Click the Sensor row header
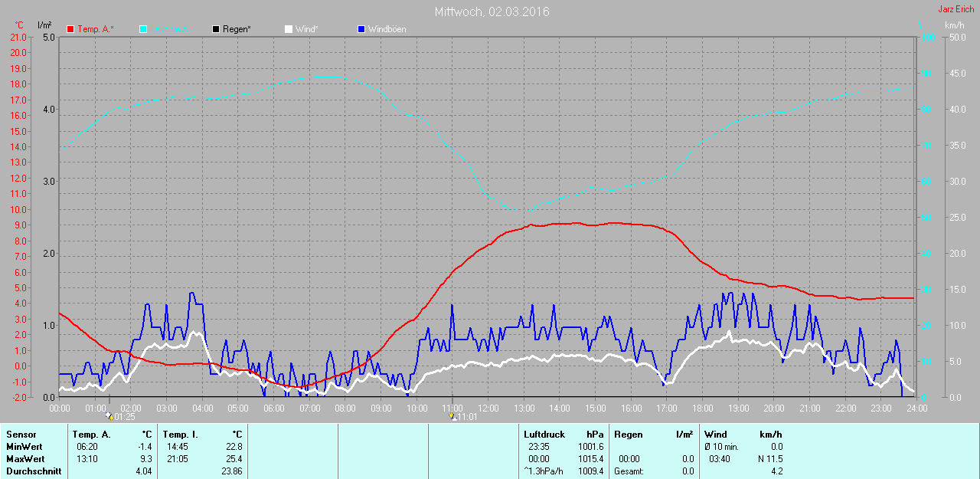Image resolution: width=980 pixels, height=479 pixels. (21, 435)
